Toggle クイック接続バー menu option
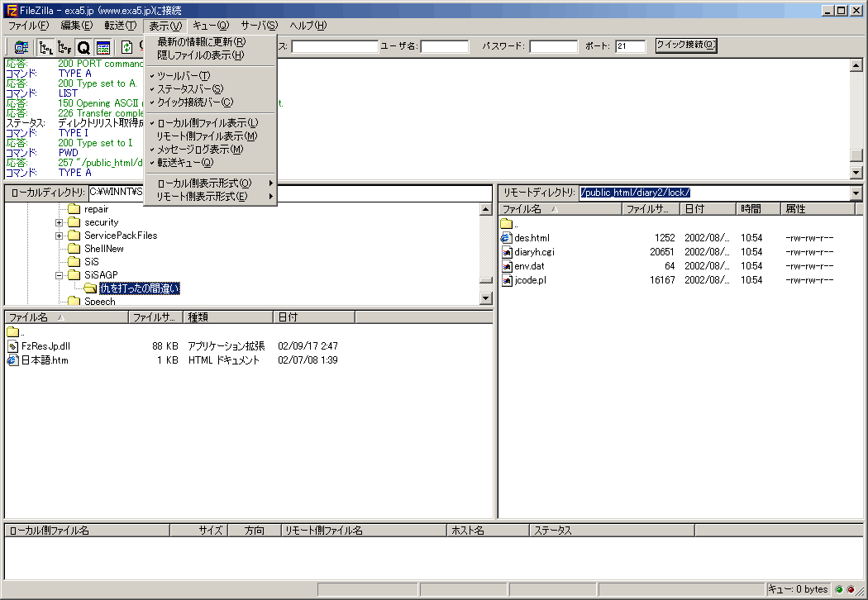The image size is (868, 600). (x=210, y=102)
